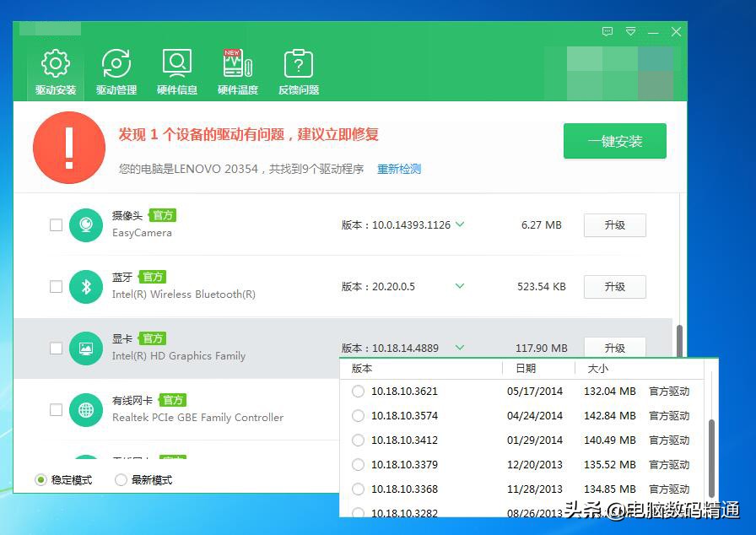Collapse the graphics driver version dropdown
756x535 pixels.
[x=460, y=348]
